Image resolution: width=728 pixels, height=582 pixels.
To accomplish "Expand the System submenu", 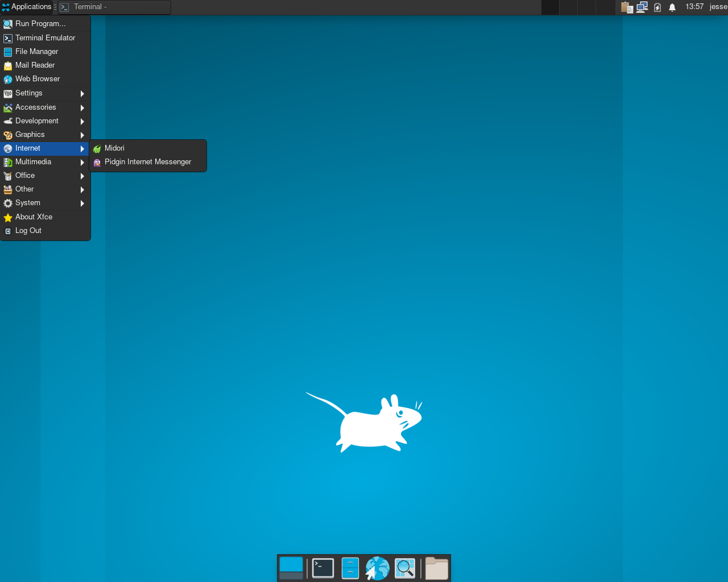I will [45, 203].
